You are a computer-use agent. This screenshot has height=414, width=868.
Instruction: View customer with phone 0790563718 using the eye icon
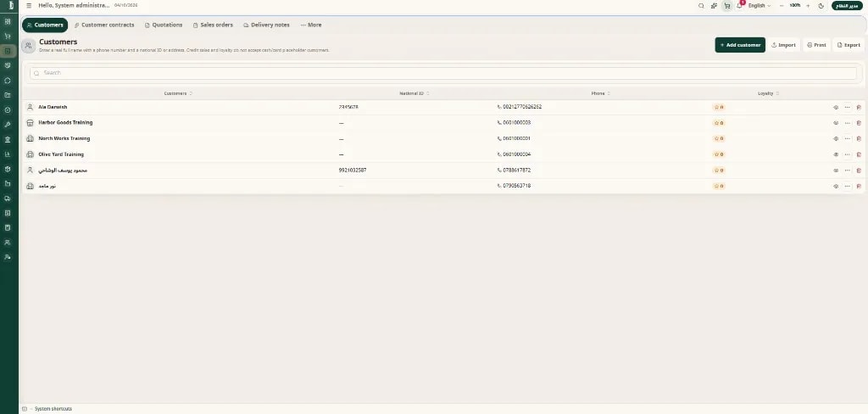[x=836, y=187]
